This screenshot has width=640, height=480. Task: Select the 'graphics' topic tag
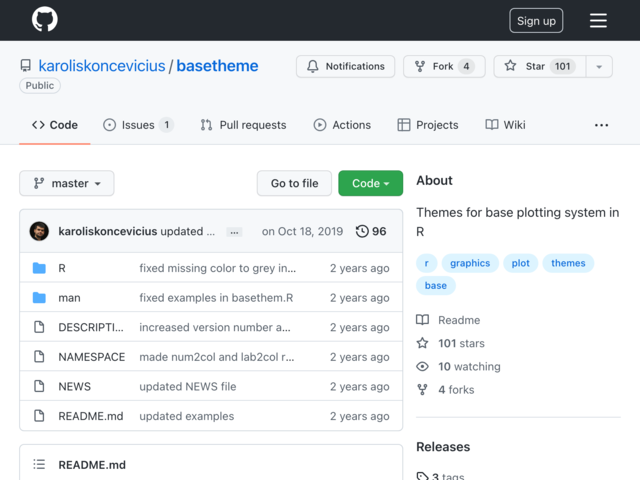pos(470,263)
